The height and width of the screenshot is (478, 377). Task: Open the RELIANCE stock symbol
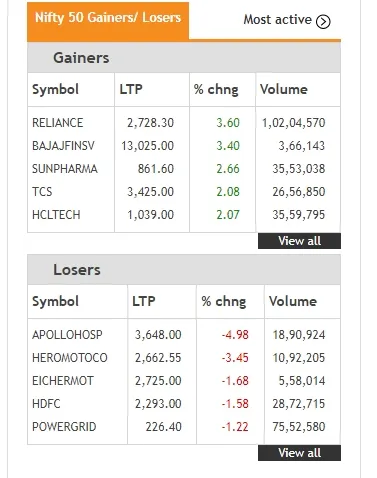click(x=57, y=123)
